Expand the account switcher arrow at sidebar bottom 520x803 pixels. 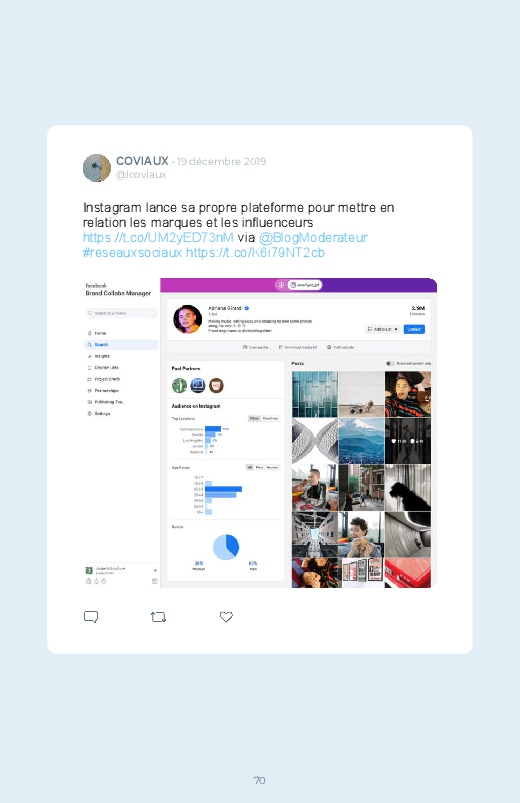pyautogui.click(x=155, y=570)
